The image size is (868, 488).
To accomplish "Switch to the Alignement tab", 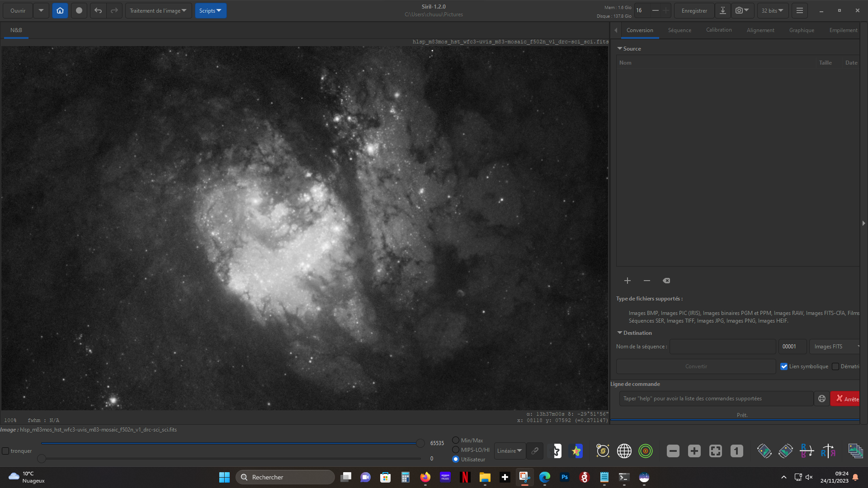I will 760,30.
